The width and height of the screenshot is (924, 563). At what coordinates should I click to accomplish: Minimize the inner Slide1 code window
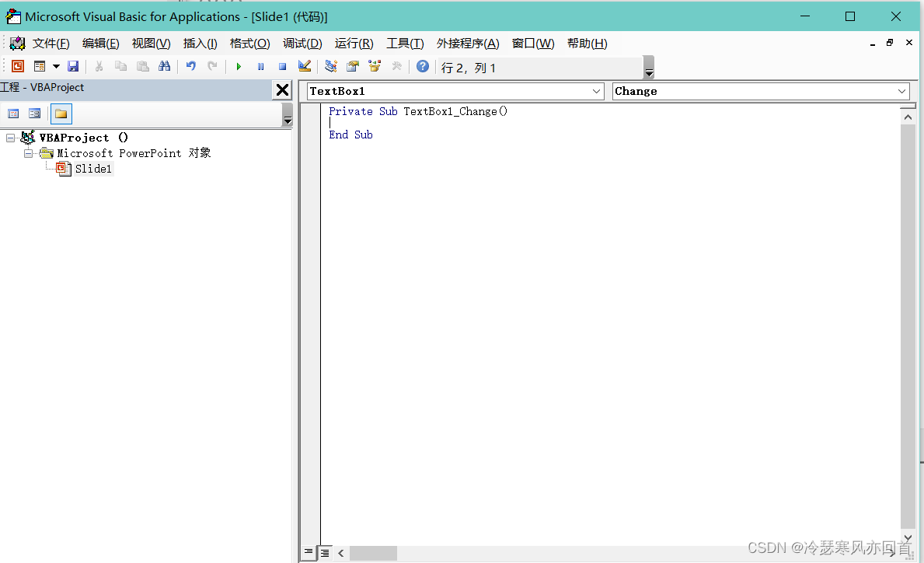pos(873,43)
